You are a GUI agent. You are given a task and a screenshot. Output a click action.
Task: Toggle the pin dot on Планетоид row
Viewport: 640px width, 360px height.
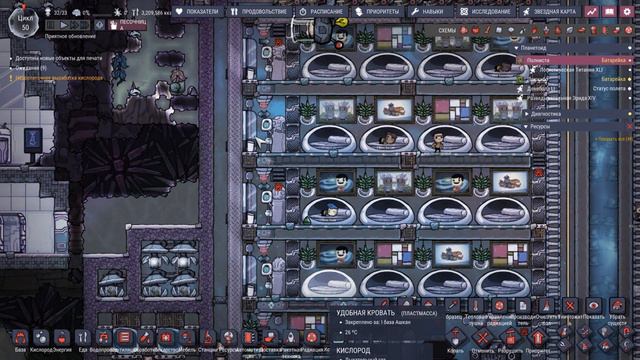[x=630, y=48]
